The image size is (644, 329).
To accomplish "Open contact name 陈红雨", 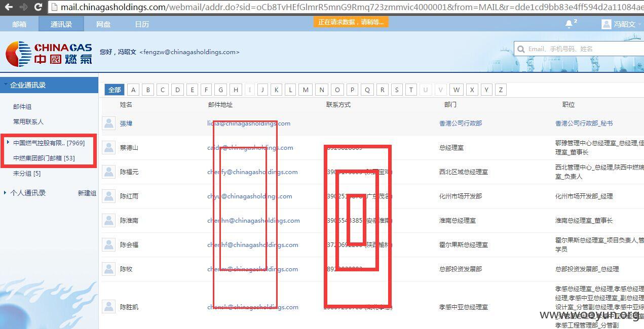I will point(129,196).
